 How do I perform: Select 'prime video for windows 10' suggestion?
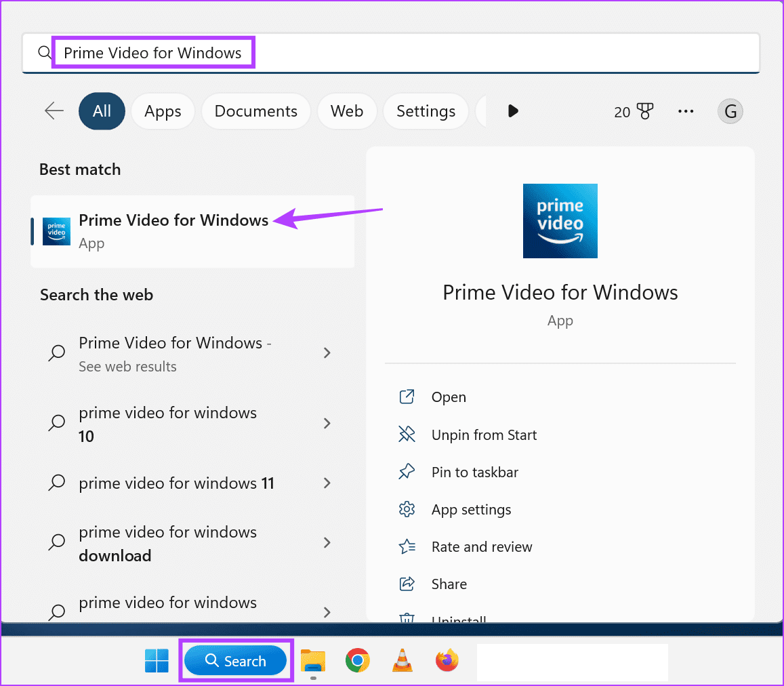point(192,424)
